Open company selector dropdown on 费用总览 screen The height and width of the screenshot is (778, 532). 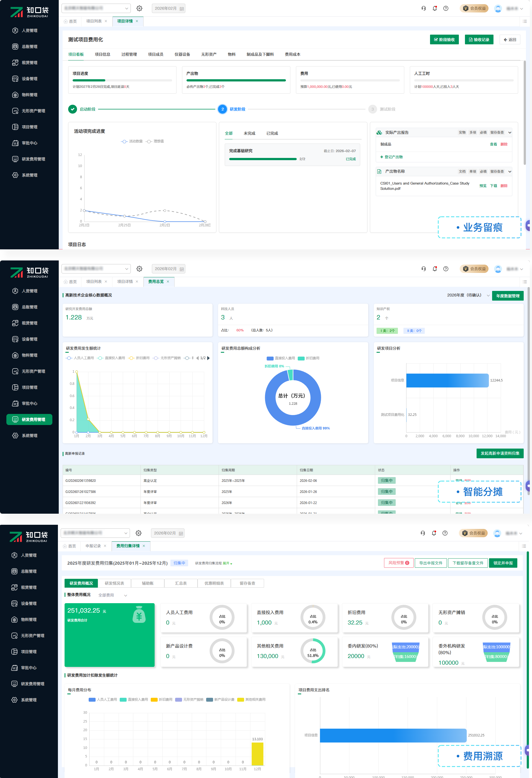click(96, 269)
